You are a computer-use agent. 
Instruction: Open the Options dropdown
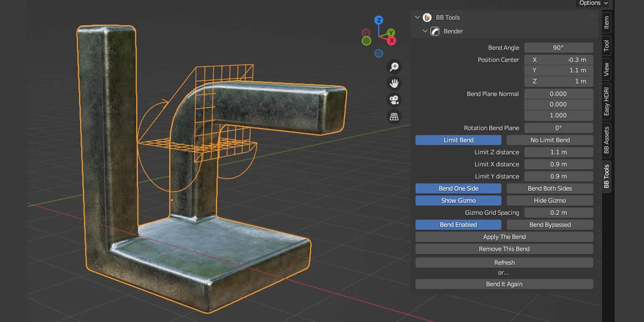[593, 3]
